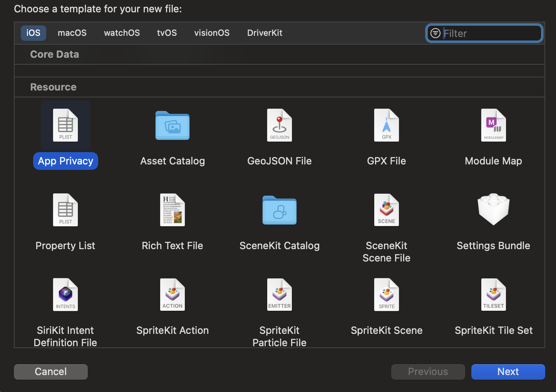Click the SceneKit Scene File label
Viewport: 556px width, 392px height.
[x=387, y=252]
